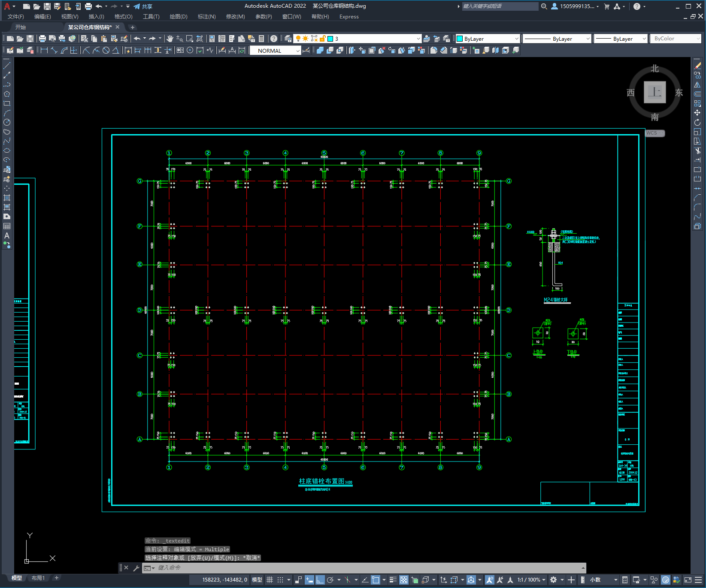Click the Plot printer icon in Standard toolbar

42,39
